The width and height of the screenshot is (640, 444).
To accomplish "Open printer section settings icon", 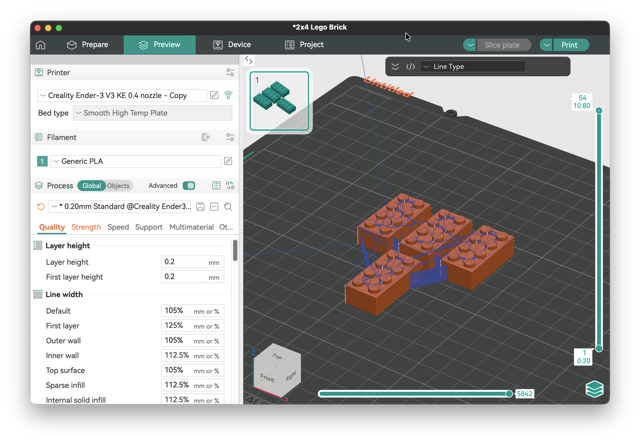I will [230, 73].
